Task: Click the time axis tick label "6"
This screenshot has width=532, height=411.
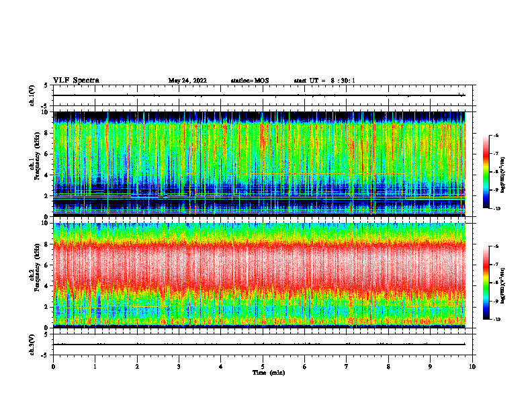Action: [x=305, y=367]
